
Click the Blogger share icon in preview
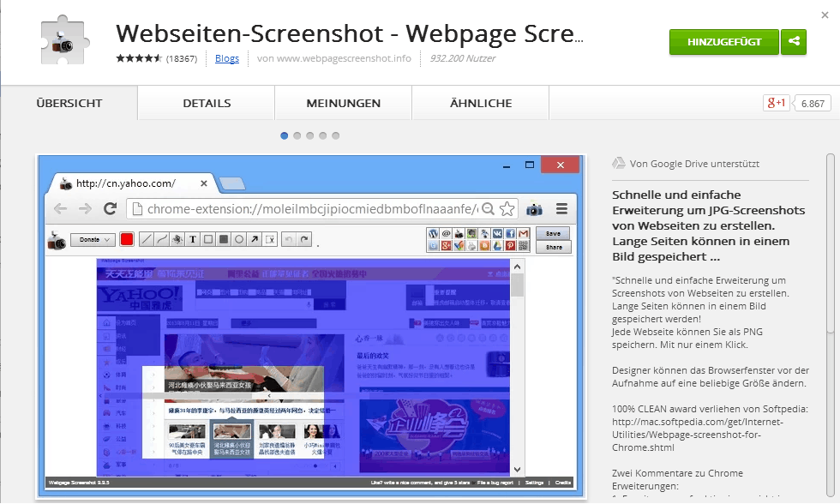pyautogui.click(x=485, y=246)
